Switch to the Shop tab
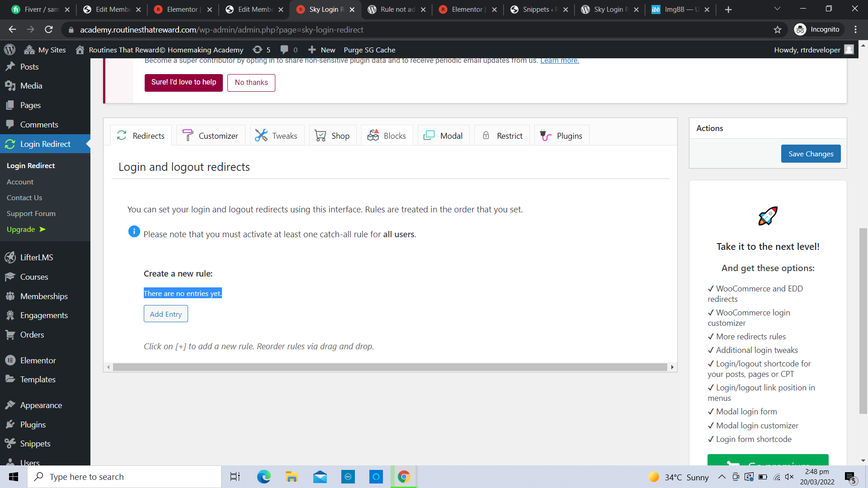The height and width of the screenshot is (488, 868). tap(333, 136)
